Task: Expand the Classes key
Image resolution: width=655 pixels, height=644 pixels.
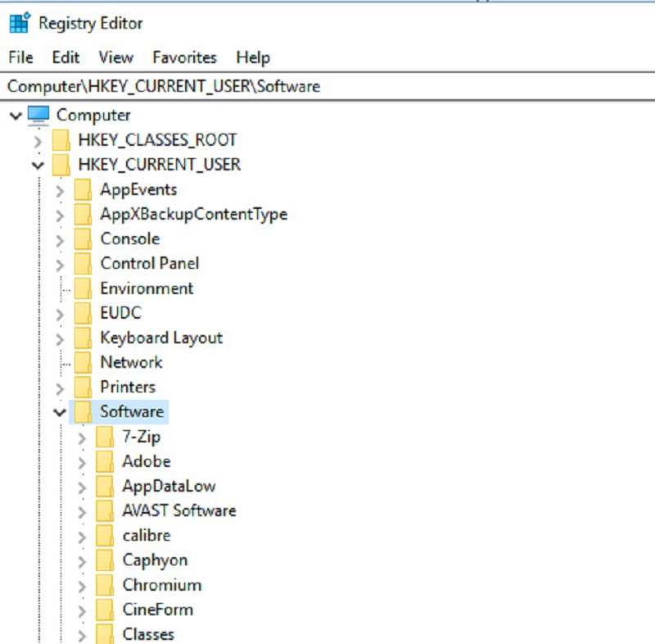Action: (82, 636)
